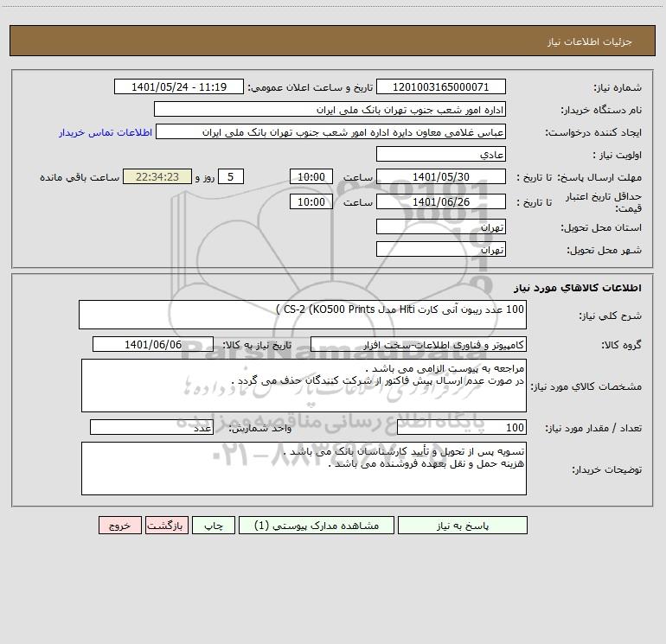
Task: Click the تعداد / مقدار مورد نیاز label
Action: (x=593, y=428)
